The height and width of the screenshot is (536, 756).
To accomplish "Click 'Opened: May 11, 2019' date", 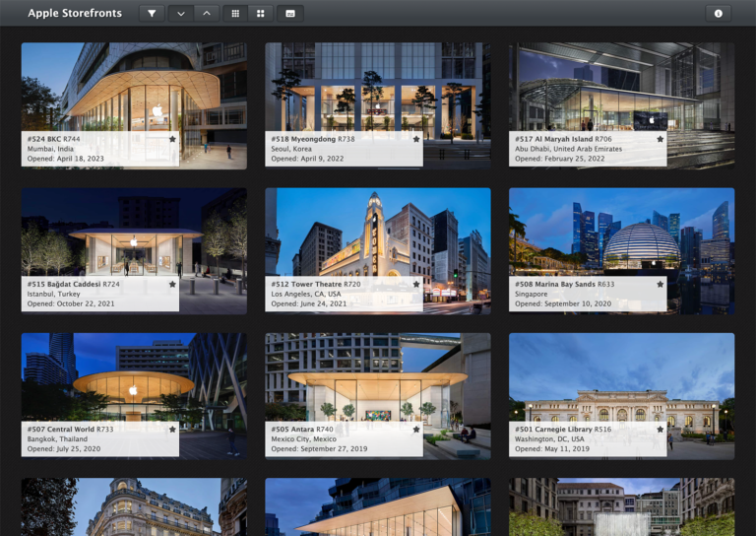I will [x=552, y=448].
